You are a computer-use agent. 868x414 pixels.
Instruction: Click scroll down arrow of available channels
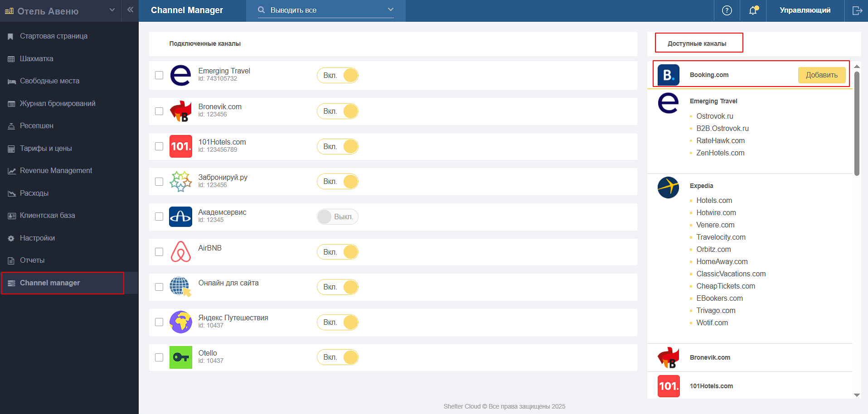857,395
